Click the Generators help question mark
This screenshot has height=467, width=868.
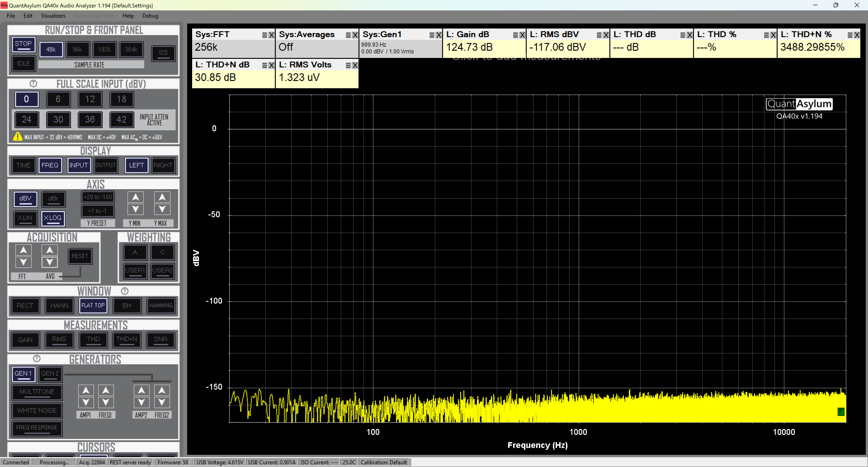point(37,359)
